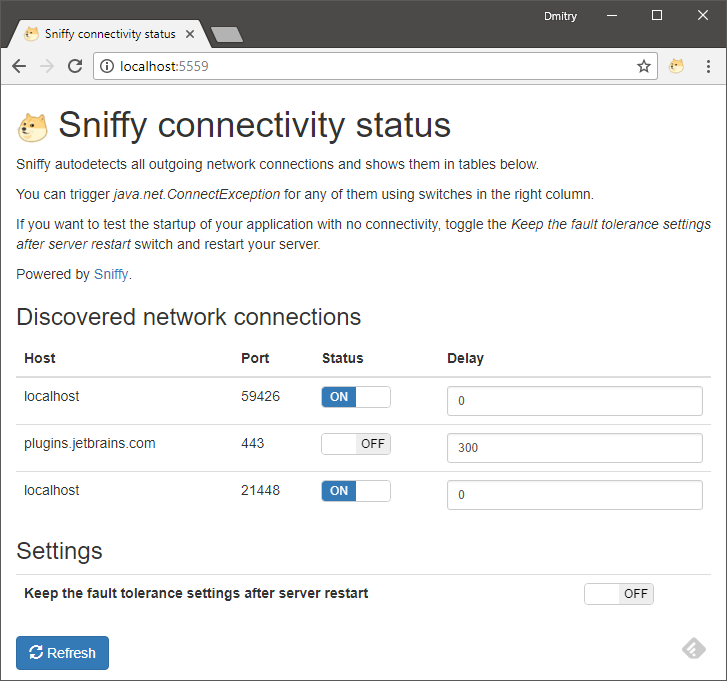
Task: Enable keep fault tolerance settings switch
Action: tap(619, 594)
